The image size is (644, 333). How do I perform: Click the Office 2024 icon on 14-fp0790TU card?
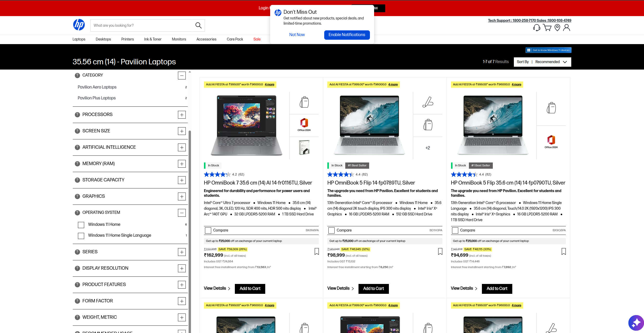pyautogui.click(x=551, y=142)
